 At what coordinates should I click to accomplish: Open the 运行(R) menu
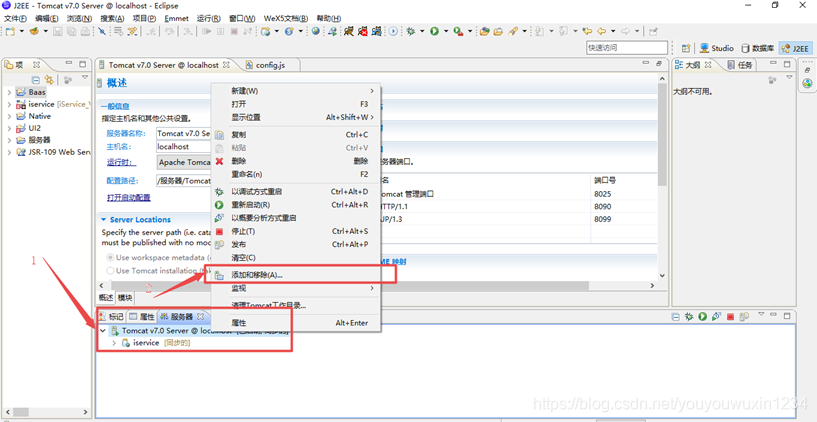208,18
